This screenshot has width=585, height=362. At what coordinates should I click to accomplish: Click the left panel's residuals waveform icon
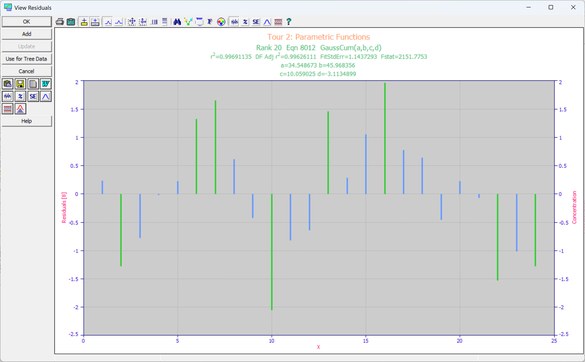[x=7, y=96]
